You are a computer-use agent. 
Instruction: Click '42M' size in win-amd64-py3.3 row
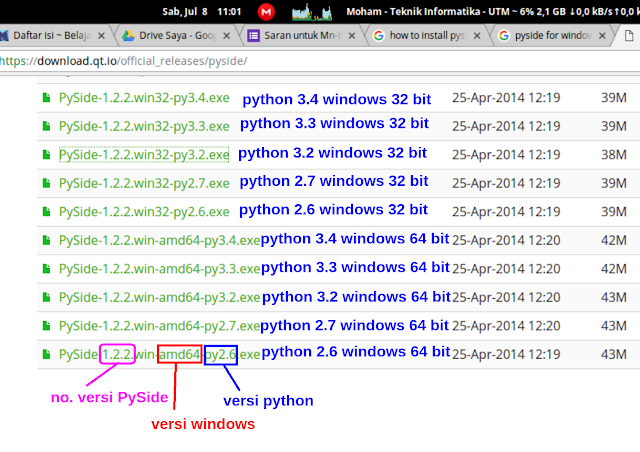(x=613, y=269)
